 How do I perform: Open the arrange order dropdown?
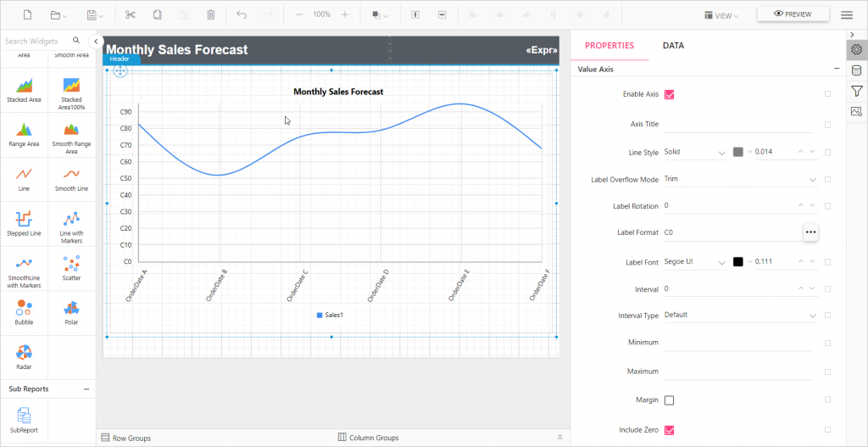380,15
